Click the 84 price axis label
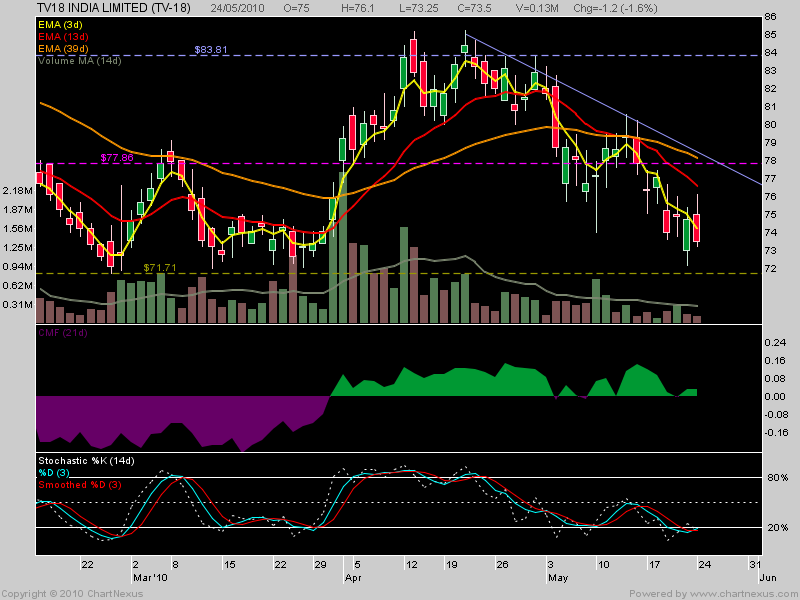 point(770,53)
